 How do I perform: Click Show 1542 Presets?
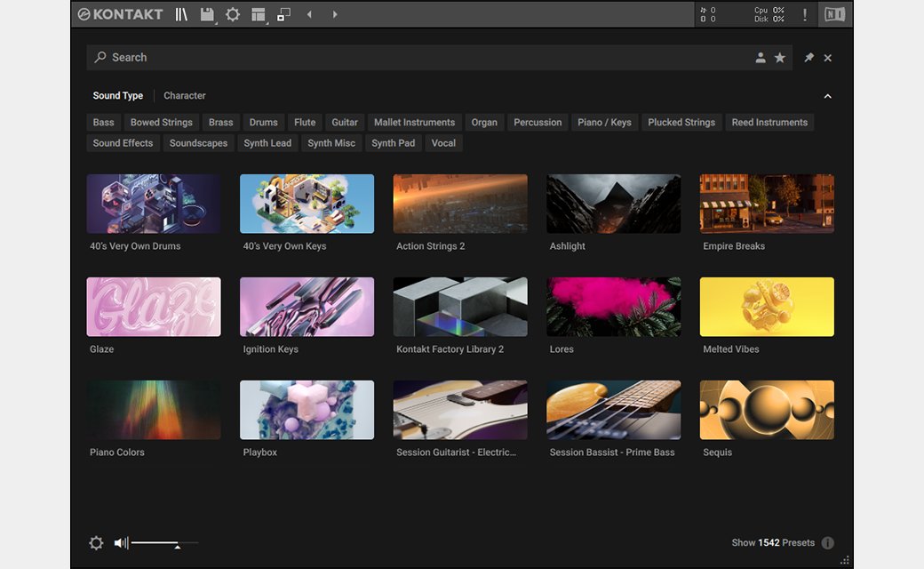point(773,543)
